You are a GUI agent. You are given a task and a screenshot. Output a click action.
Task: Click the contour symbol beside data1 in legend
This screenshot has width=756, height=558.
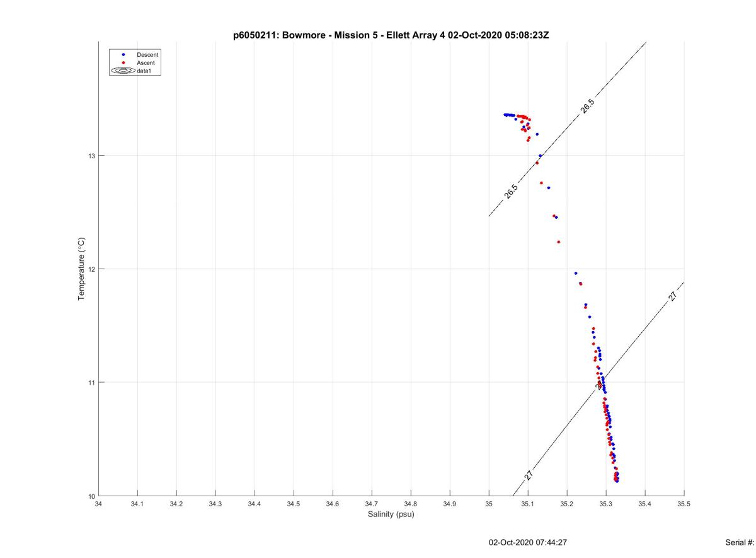pyautogui.click(x=123, y=71)
